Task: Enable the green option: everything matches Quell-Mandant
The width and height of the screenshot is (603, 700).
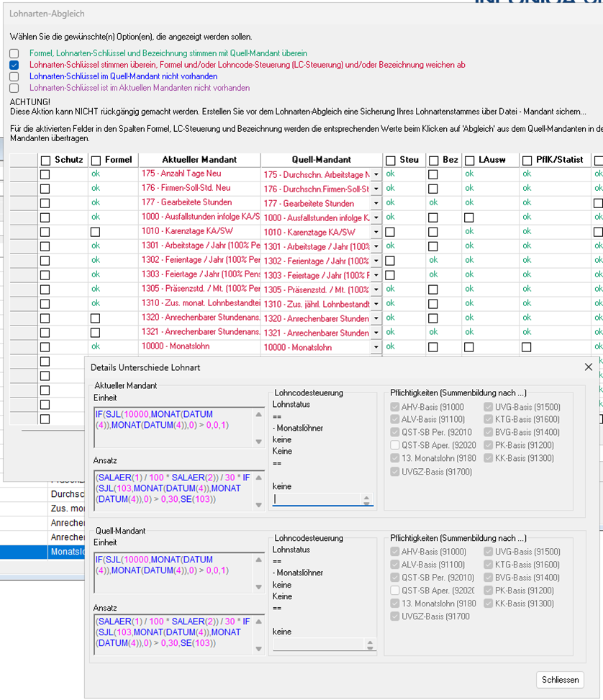Action: click(14, 53)
